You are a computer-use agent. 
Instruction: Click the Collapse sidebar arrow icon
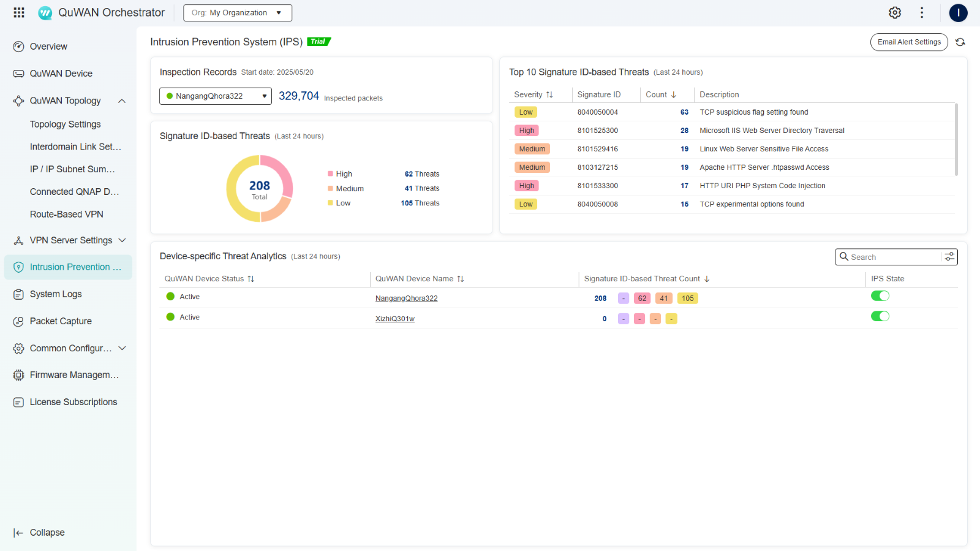[x=18, y=533]
